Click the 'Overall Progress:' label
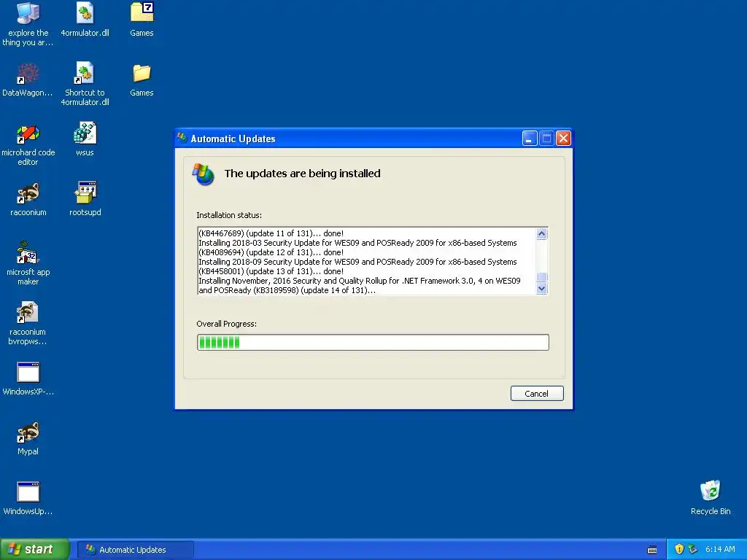 coord(227,324)
